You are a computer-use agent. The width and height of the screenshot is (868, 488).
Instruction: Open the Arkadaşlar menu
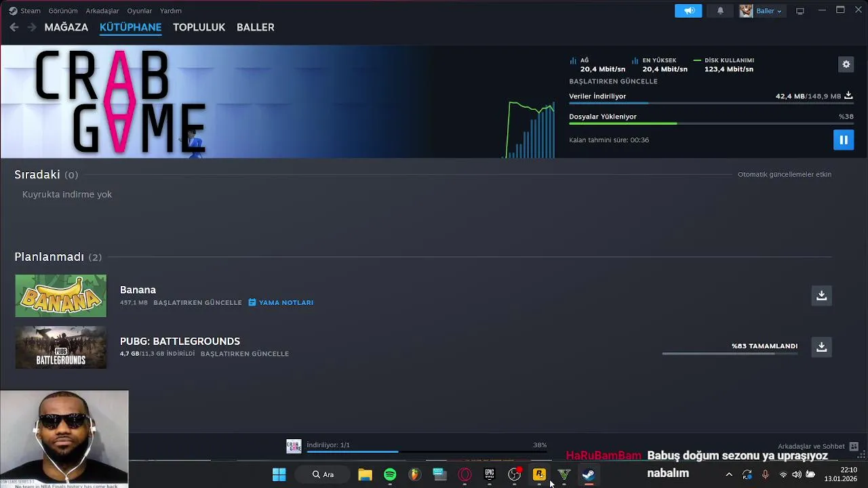tap(102, 11)
